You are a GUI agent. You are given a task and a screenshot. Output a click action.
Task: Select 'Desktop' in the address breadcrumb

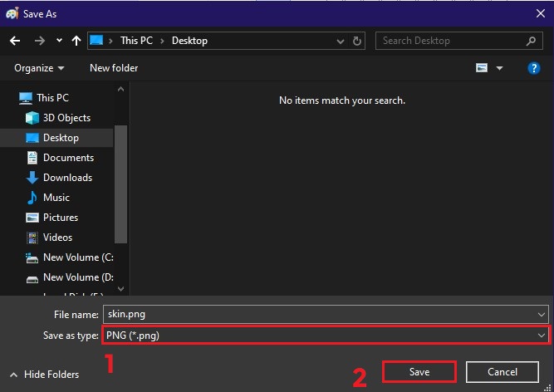pyautogui.click(x=189, y=41)
